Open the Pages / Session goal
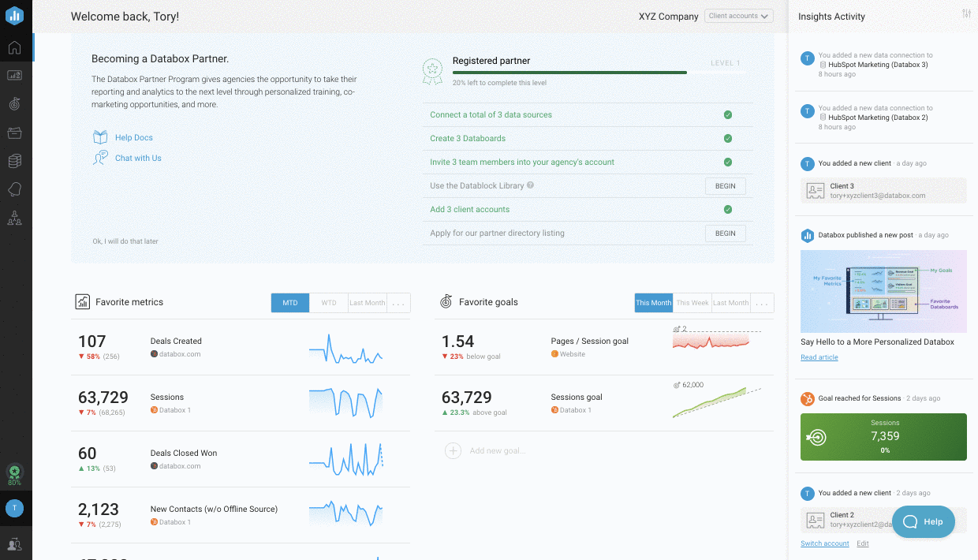Image resolution: width=978 pixels, height=560 pixels. pyautogui.click(x=604, y=347)
